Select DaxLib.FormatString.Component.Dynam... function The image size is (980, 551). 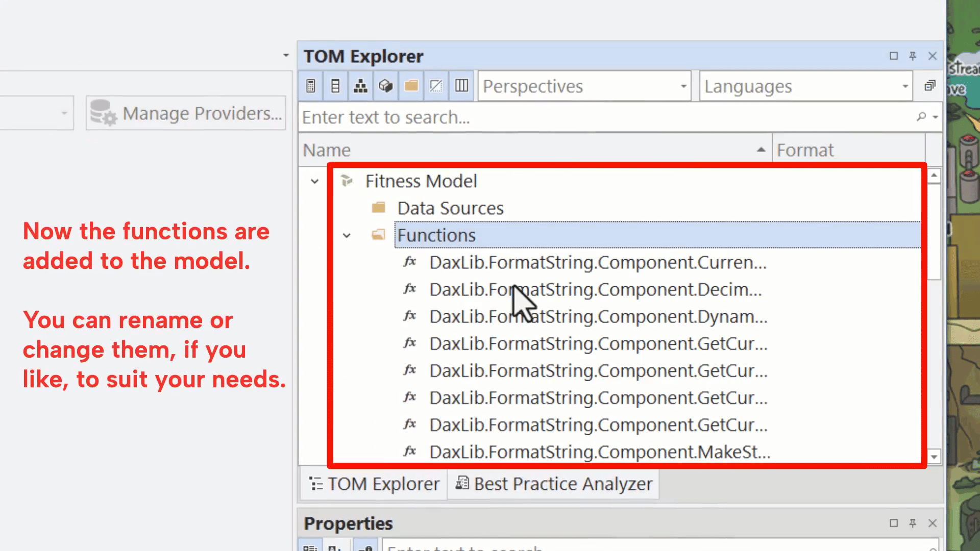[x=598, y=317]
